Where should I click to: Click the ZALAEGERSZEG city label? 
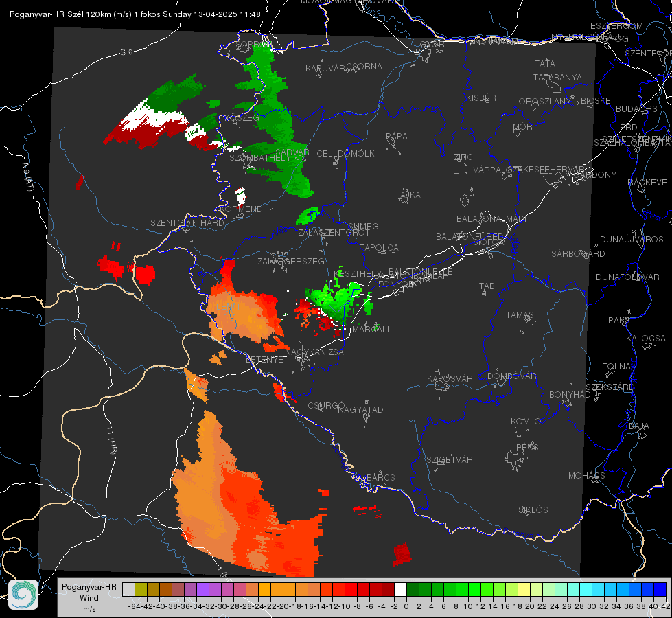point(291,261)
